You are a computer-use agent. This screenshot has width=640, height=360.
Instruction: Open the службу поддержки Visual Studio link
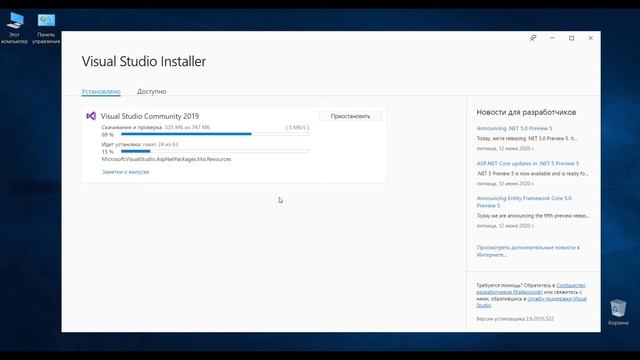[531, 302]
